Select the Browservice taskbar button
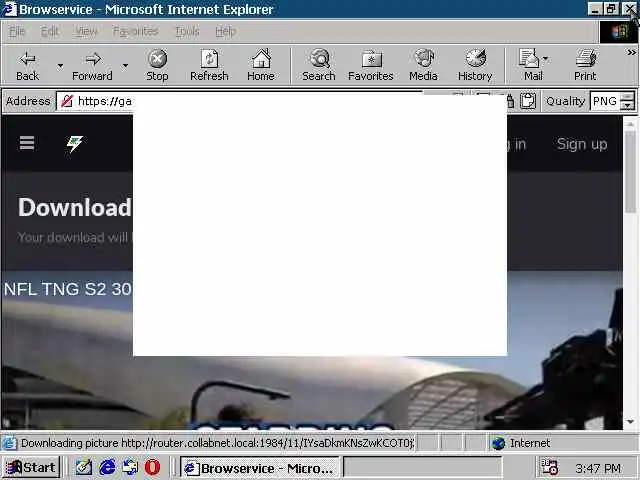 260,468
